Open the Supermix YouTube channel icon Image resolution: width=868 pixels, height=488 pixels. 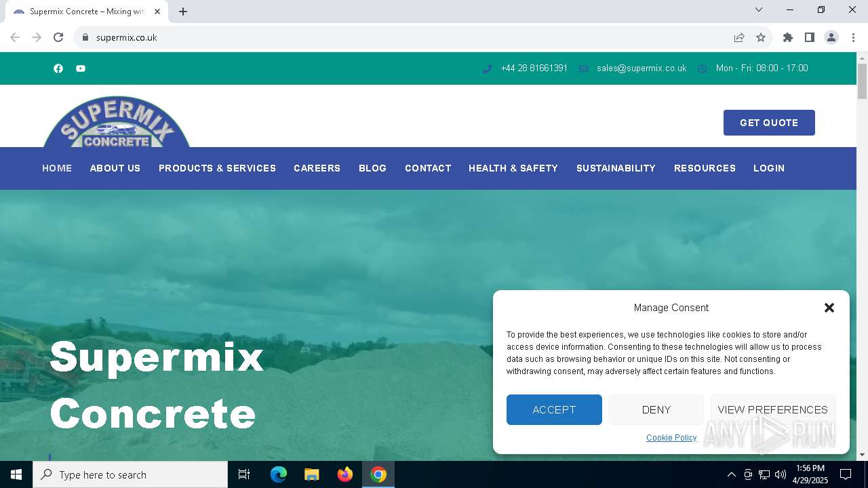[x=81, y=68]
